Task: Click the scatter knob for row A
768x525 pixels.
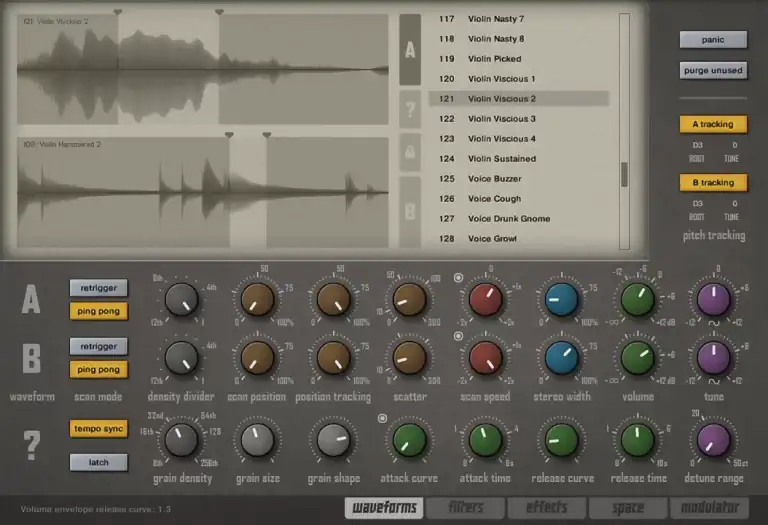Action: (409, 300)
